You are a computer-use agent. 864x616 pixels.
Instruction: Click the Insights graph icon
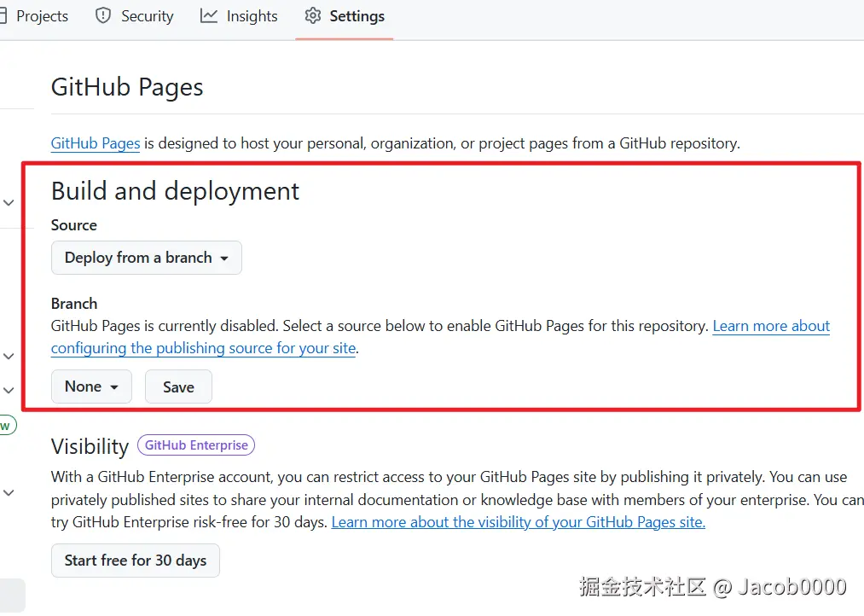209,16
